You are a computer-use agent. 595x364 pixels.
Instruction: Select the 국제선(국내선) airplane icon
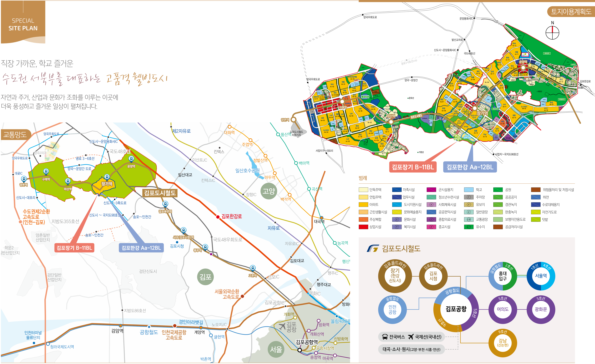point(411,337)
